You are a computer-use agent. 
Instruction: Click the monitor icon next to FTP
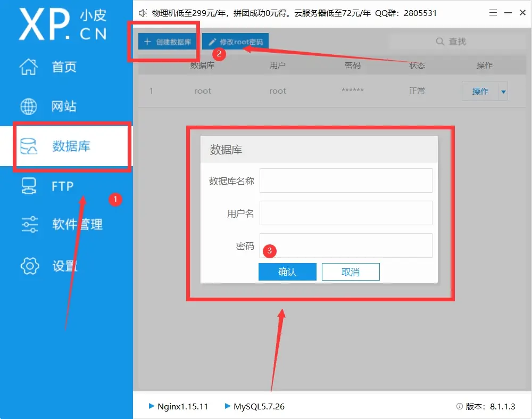[x=30, y=186]
